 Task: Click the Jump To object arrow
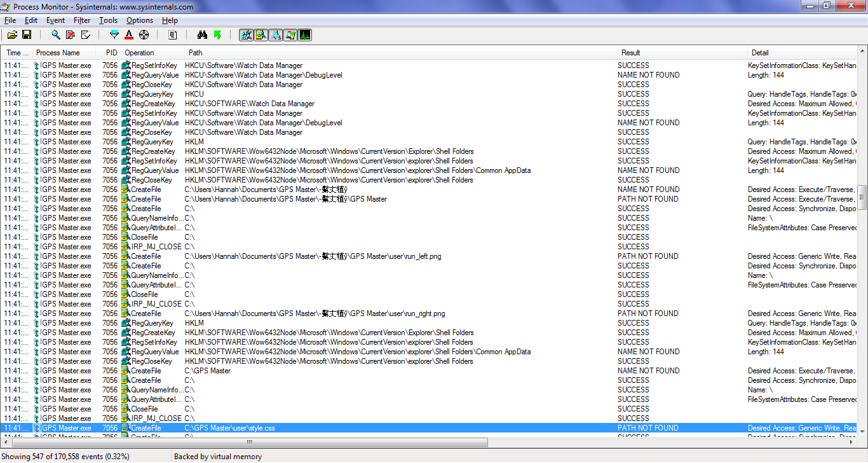pos(217,34)
